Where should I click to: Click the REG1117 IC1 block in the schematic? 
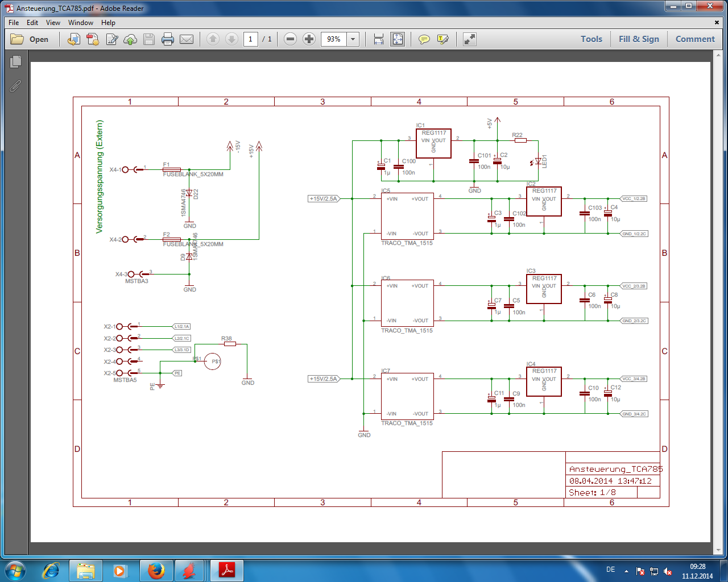433,143
